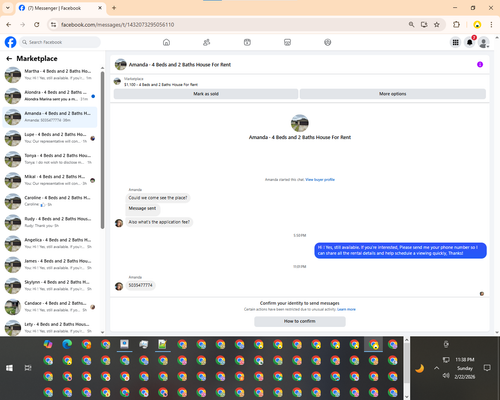Open the Facebook menu grid icon
500x400 pixels.
455,42
